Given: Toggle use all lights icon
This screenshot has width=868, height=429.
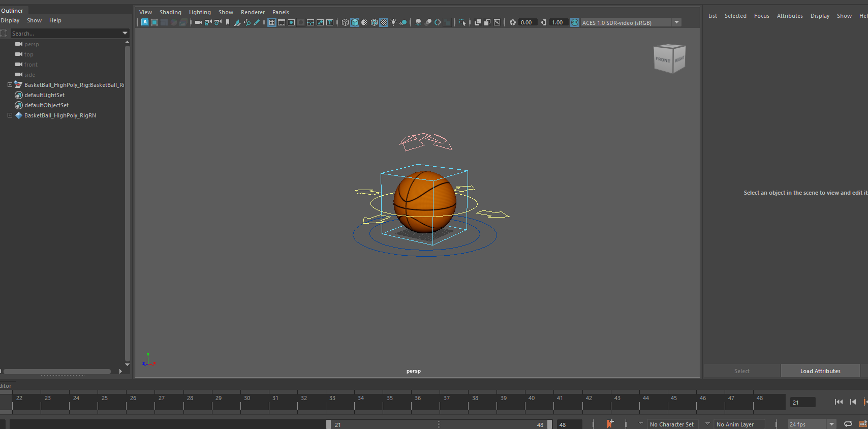Looking at the screenshot, I should point(393,22).
